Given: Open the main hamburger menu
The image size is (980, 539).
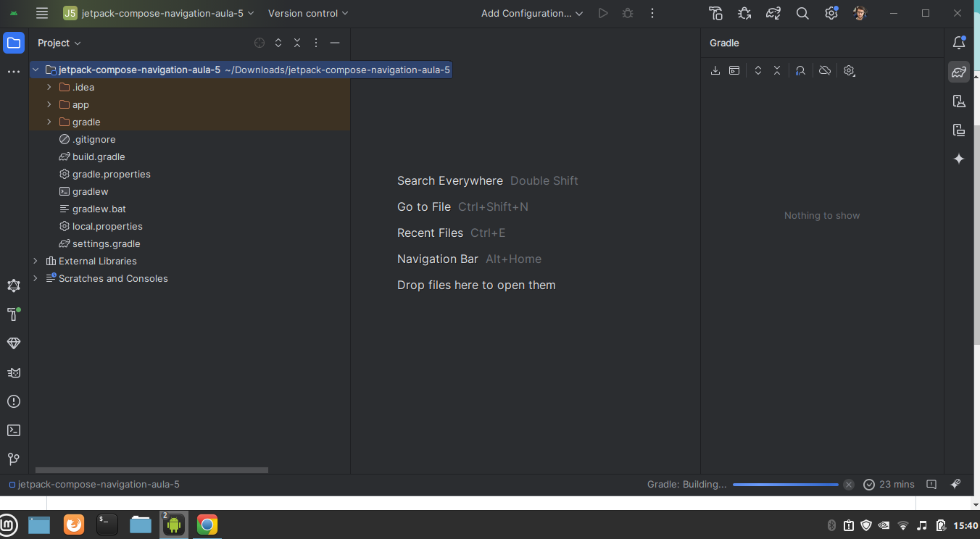Looking at the screenshot, I should pos(42,13).
